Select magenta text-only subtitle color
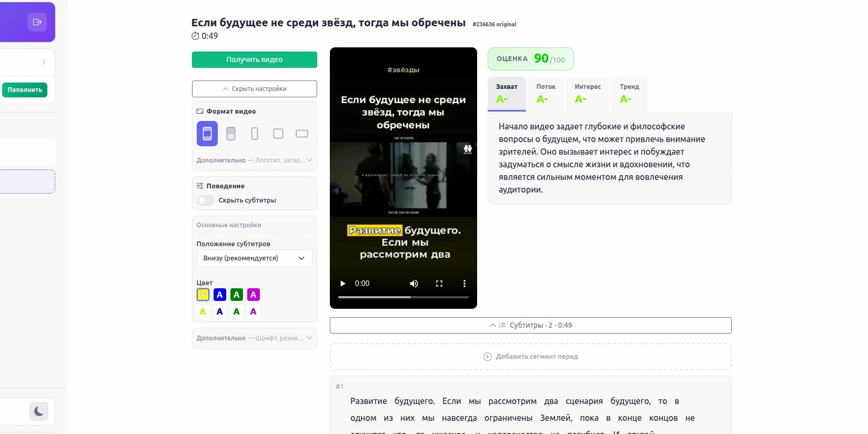Viewport: 868px width, 434px height. tap(254, 311)
